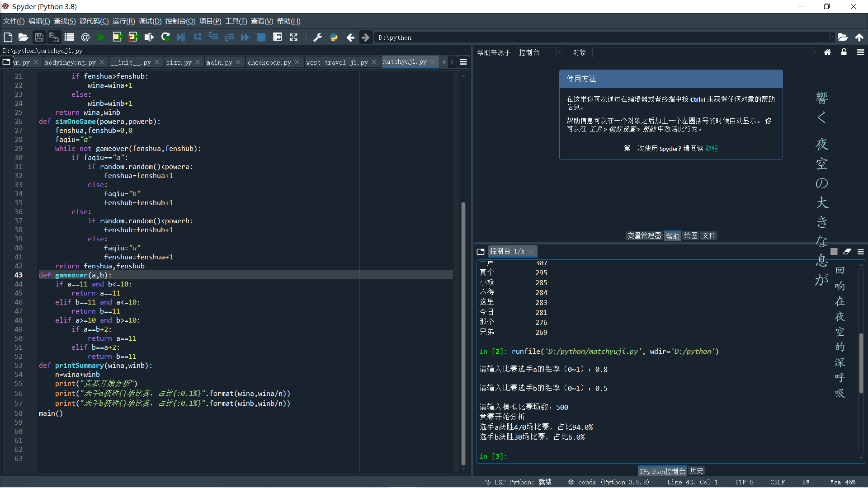Open the editor tabs options hamburger menu

click(463, 62)
